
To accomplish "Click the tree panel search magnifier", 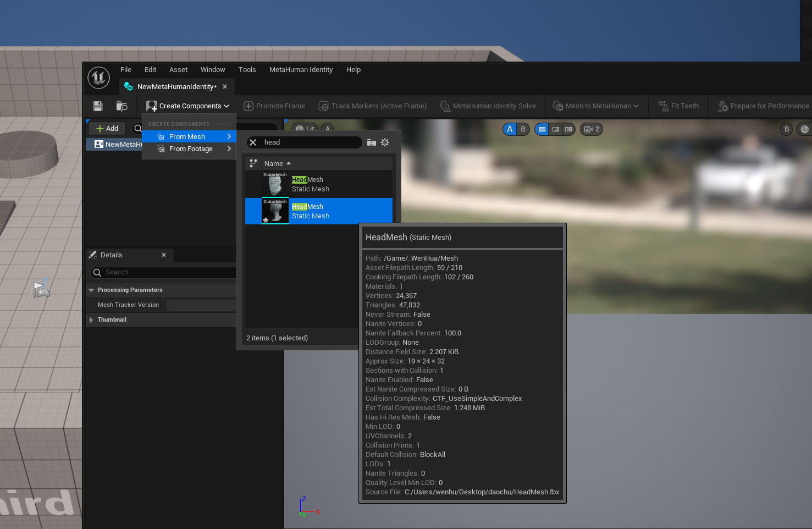I will (138, 129).
